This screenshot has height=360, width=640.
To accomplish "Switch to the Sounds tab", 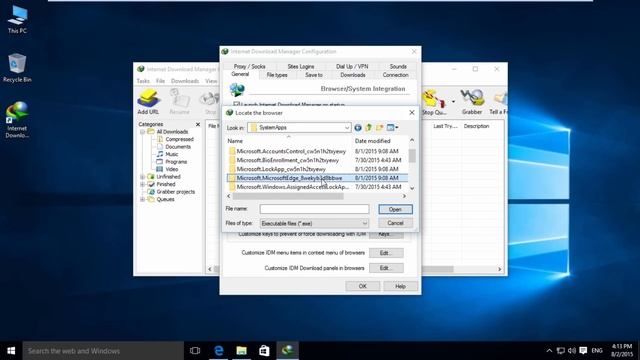I will [x=398, y=67].
